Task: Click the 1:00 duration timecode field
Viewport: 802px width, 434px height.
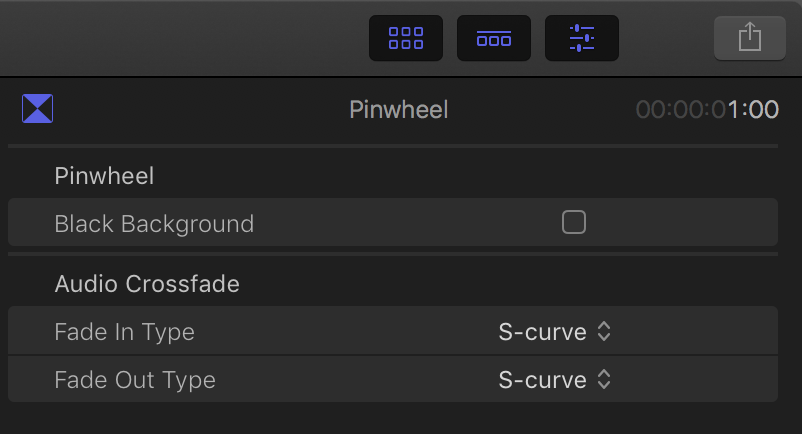Action: pos(707,109)
